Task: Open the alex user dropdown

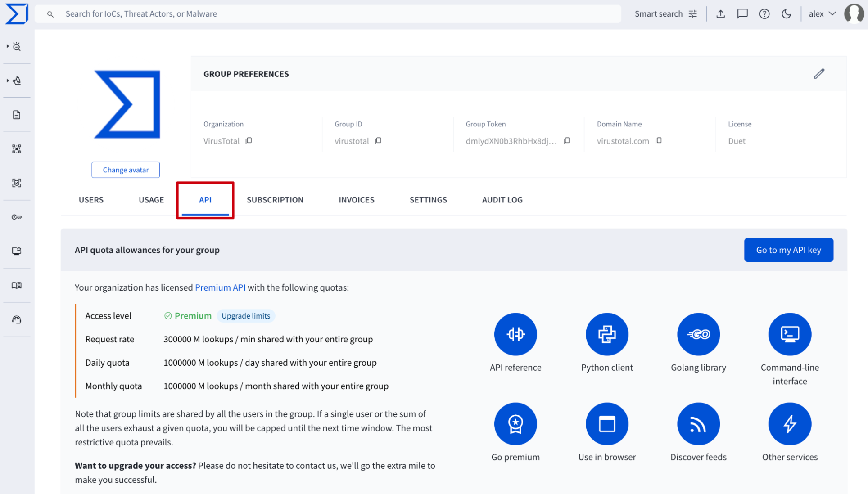Action: point(822,14)
